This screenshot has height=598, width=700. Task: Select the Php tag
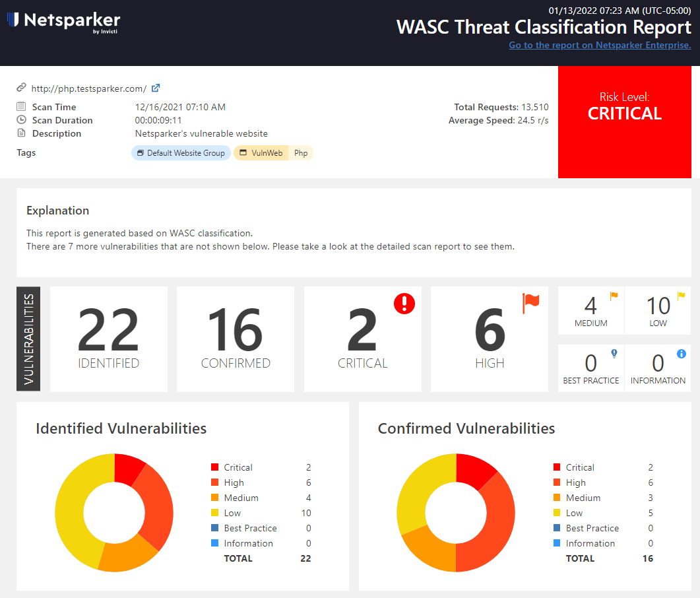point(301,152)
